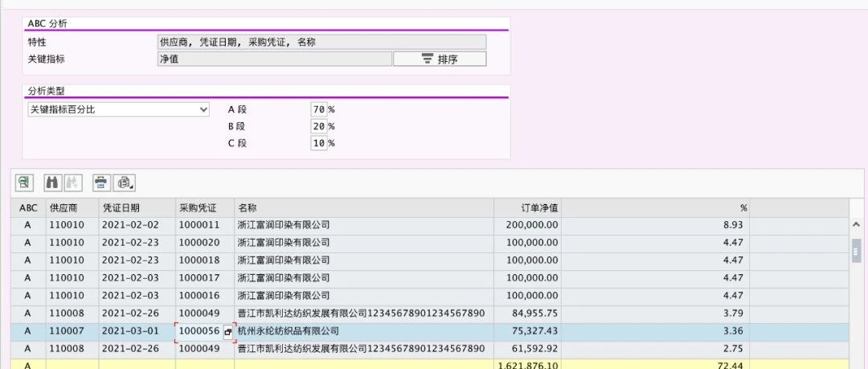
Task: Click date 2021-02-03 in row 1000017
Action: [137, 278]
